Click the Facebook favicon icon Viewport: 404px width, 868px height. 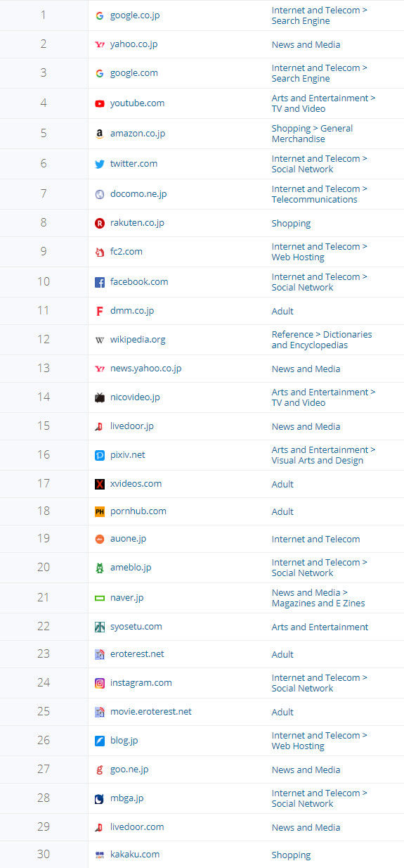tap(100, 282)
